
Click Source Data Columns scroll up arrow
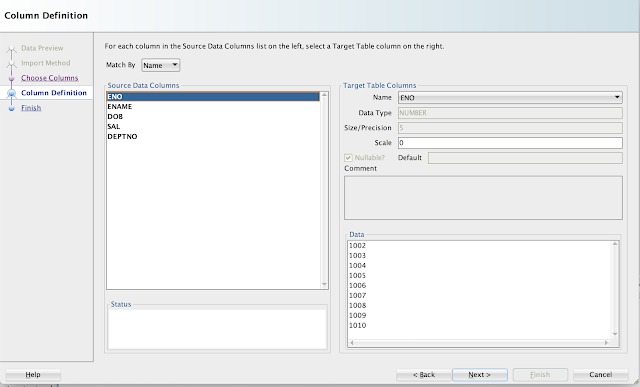point(324,95)
